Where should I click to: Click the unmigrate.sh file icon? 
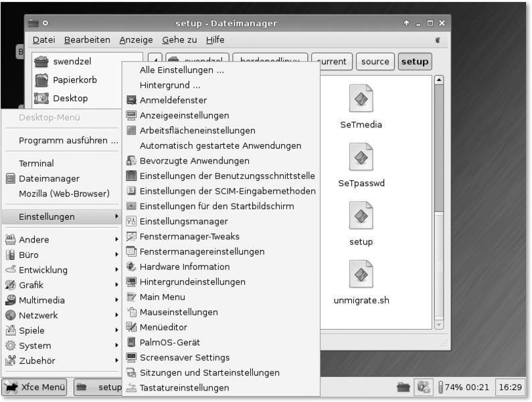(361, 274)
